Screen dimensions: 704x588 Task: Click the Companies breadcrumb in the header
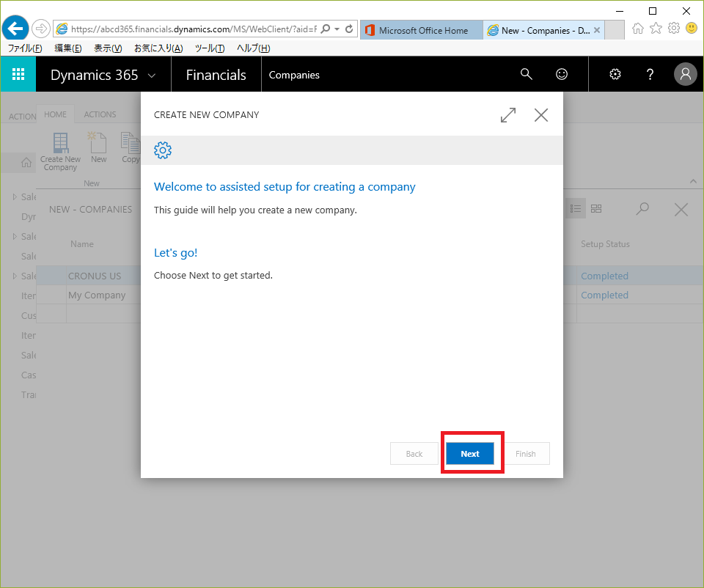pos(294,75)
